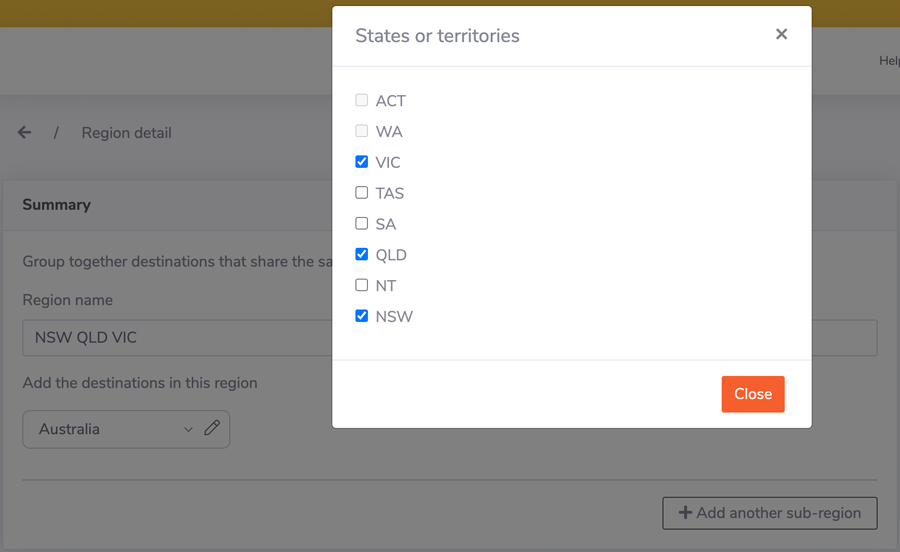This screenshot has width=900, height=552.
Task: Click the disabled ACT checkbox
Action: pos(362,100)
